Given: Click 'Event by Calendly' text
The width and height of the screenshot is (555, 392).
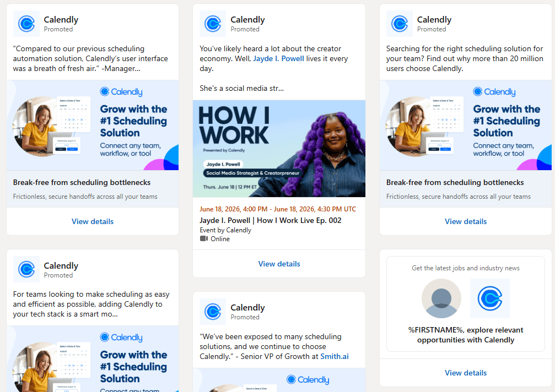Looking at the screenshot, I should coord(225,230).
